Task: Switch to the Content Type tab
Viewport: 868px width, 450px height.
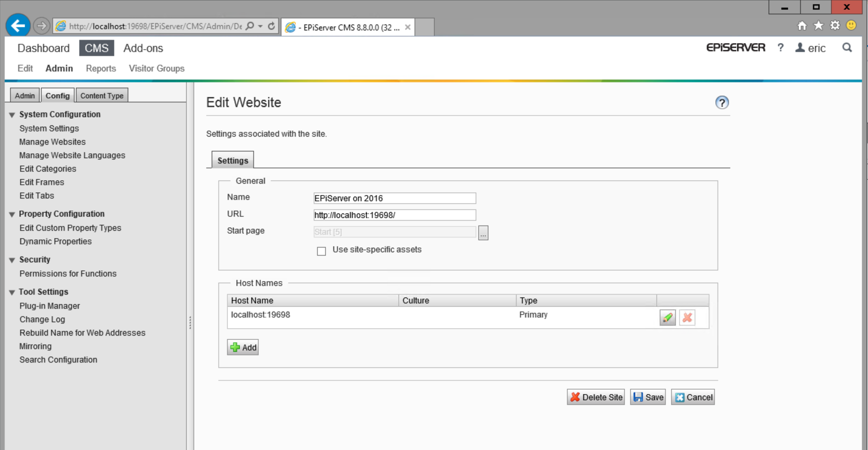Action: click(102, 95)
